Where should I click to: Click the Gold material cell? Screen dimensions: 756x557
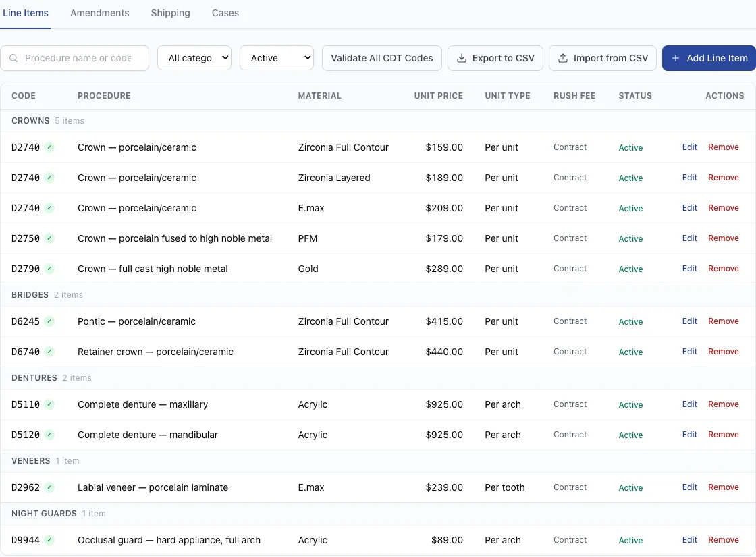(x=308, y=269)
